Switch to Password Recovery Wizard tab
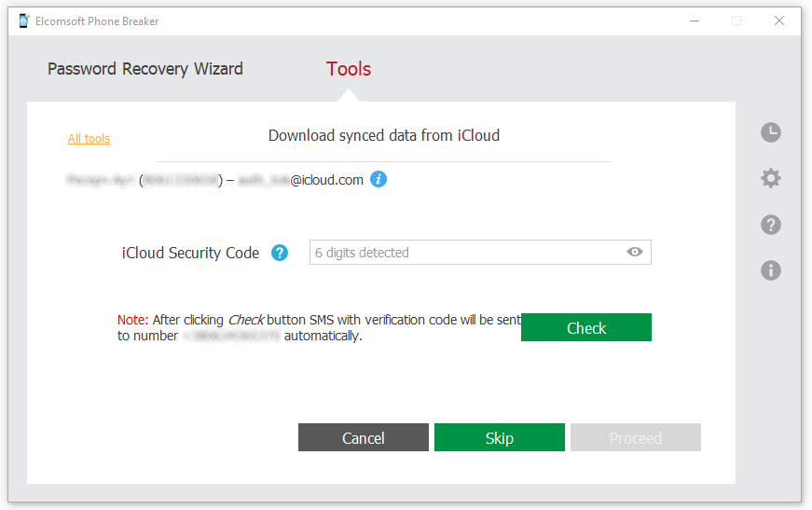 coord(145,69)
